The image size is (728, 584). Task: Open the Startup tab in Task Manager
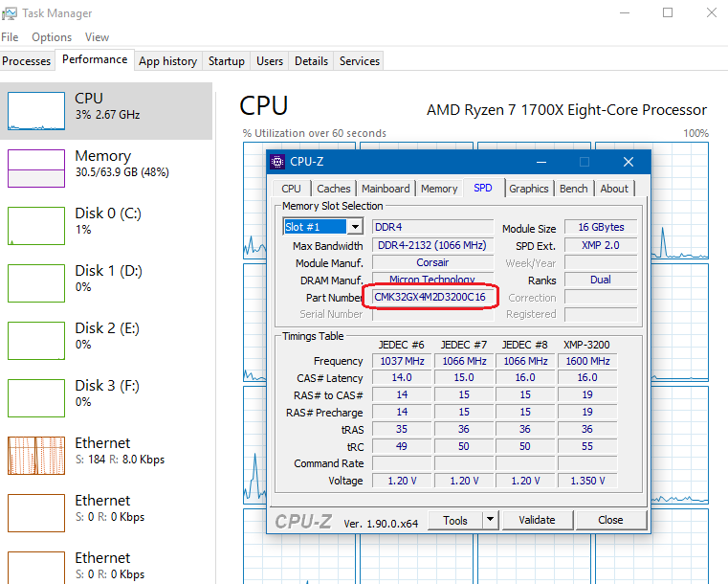[x=227, y=61]
